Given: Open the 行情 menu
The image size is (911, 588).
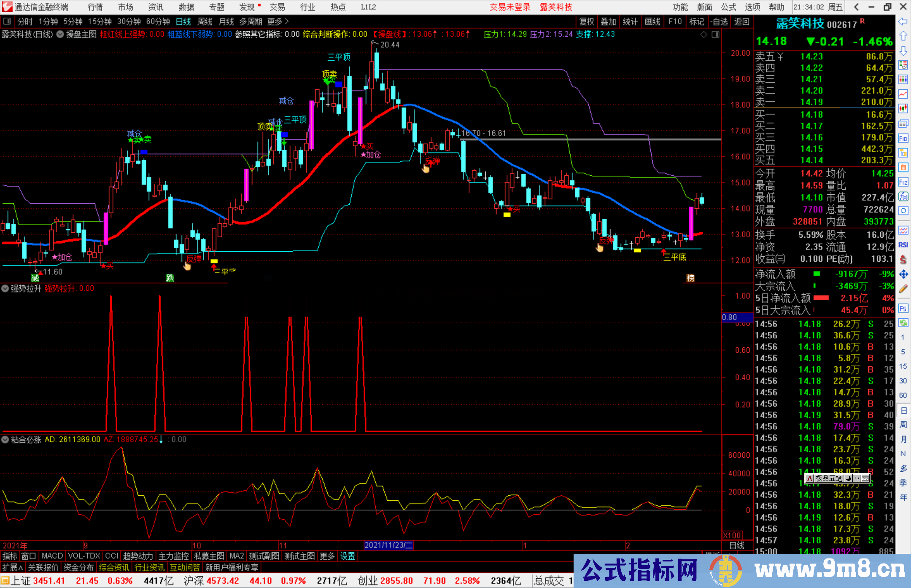Looking at the screenshot, I should pyautogui.click(x=95, y=7).
